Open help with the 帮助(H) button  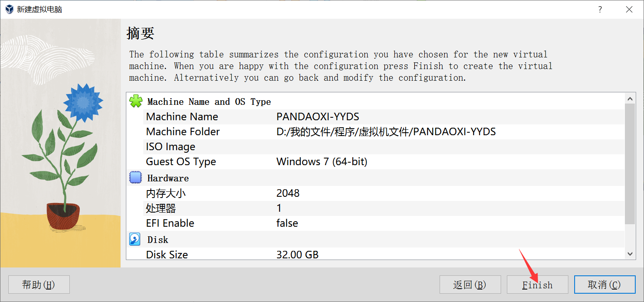coord(39,285)
